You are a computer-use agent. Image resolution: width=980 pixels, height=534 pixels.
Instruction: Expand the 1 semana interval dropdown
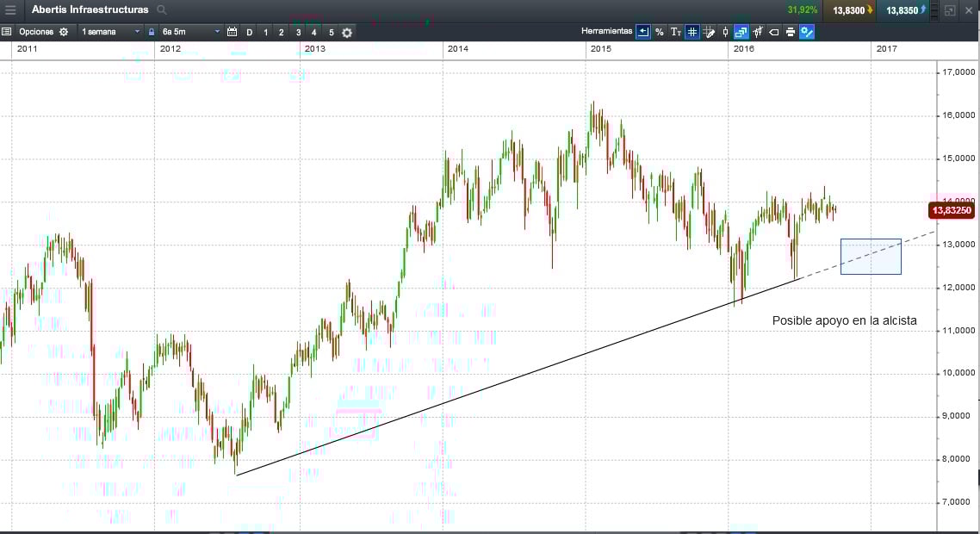tap(110, 32)
